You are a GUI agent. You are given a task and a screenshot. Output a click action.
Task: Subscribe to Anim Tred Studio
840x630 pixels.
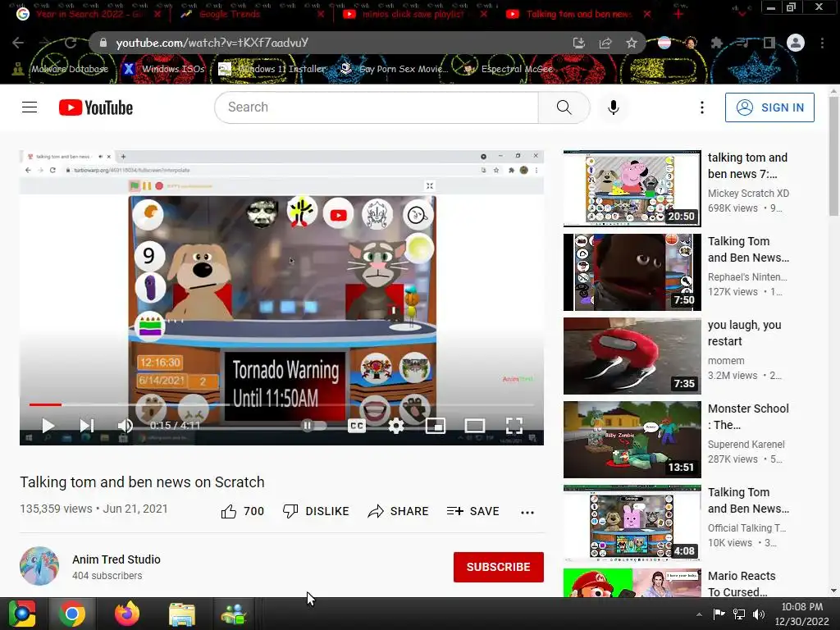click(498, 567)
